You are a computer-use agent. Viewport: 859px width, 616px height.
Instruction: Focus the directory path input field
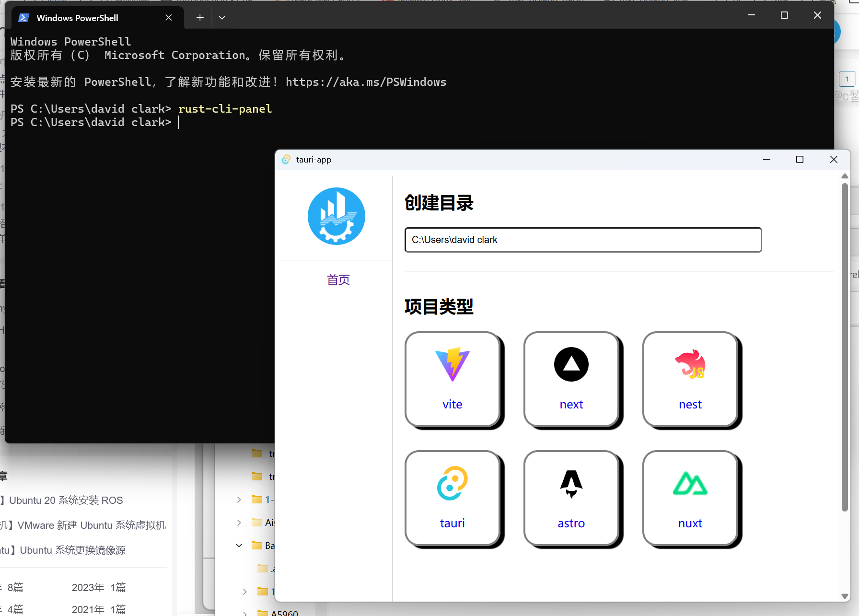(x=583, y=240)
